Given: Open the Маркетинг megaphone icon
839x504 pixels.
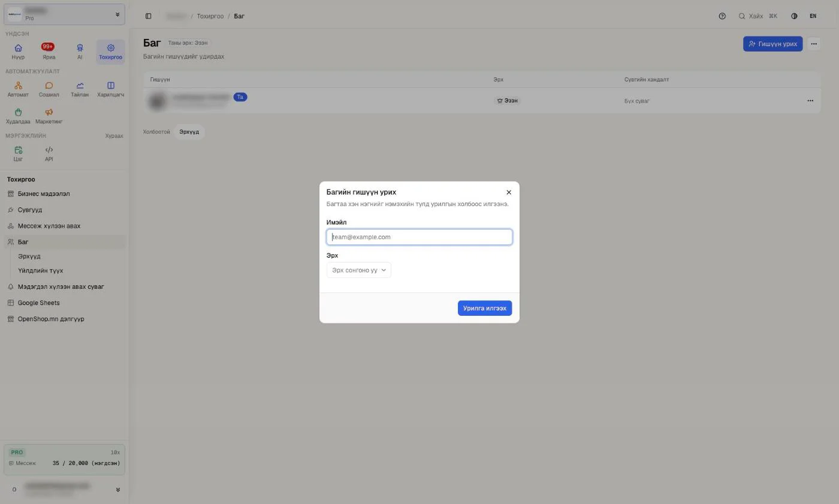Looking at the screenshot, I should pyautogui.click(x=49, y=116).
